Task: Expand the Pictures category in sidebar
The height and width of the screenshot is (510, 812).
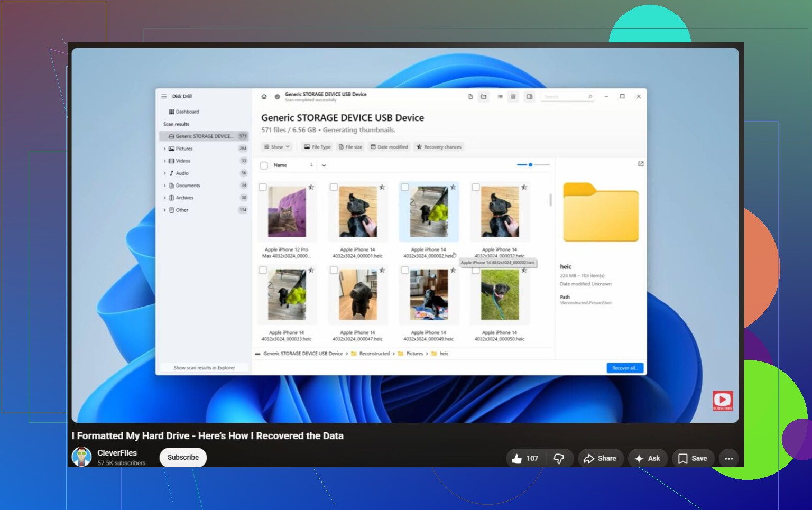Action: (165, 149)
